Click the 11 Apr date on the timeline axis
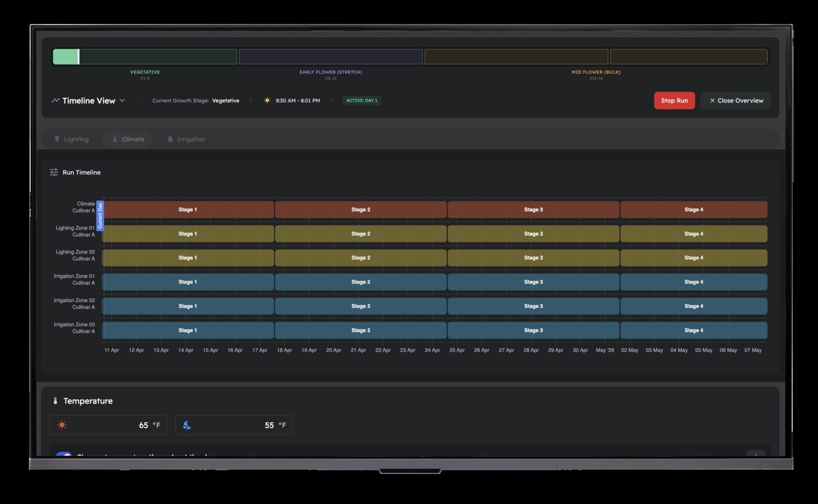The width and height of the screenshot is (818, 504). coord(112,350)
